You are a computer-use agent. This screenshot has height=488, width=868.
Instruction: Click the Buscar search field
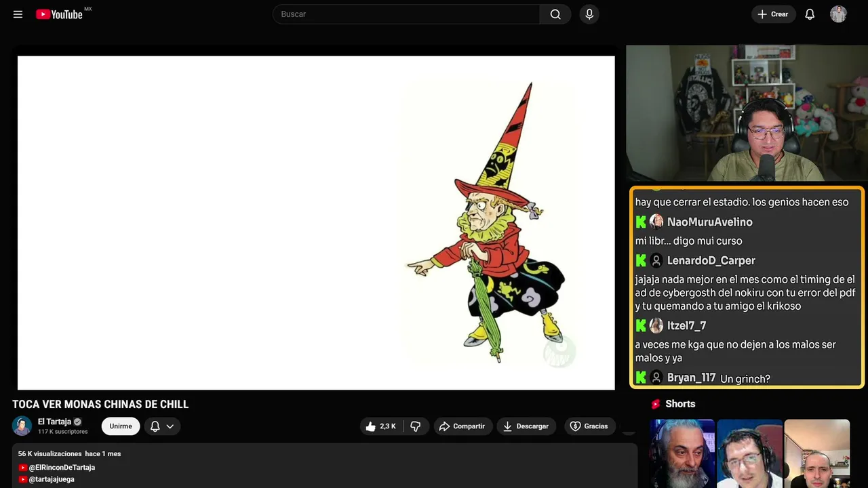tap(406, 14)
